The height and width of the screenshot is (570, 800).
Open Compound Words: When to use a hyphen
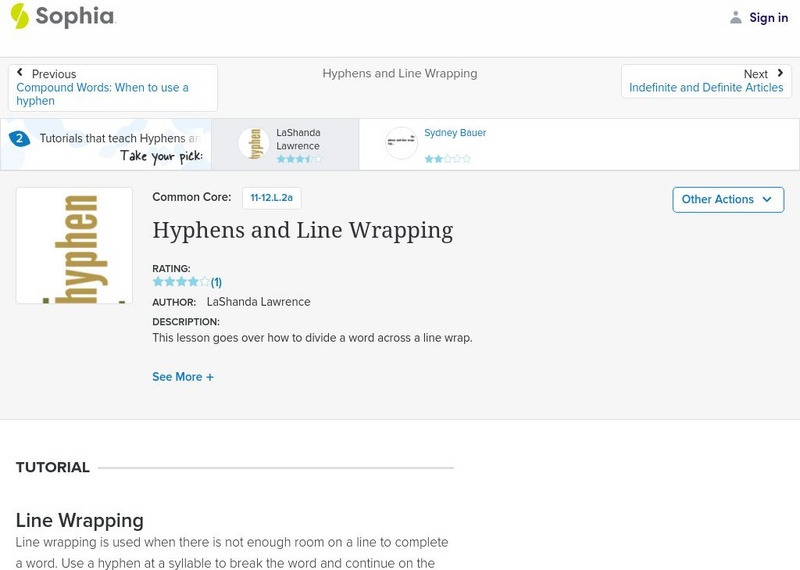coord(102,94)
